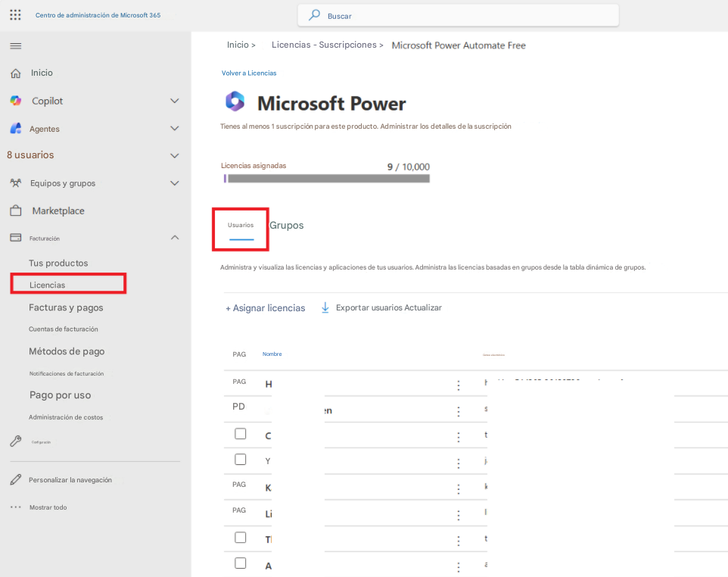Tick the checkbox on the last user row
Image resolution: width=728 pixels, height=577 pixels.
click(x=240, y=563)
